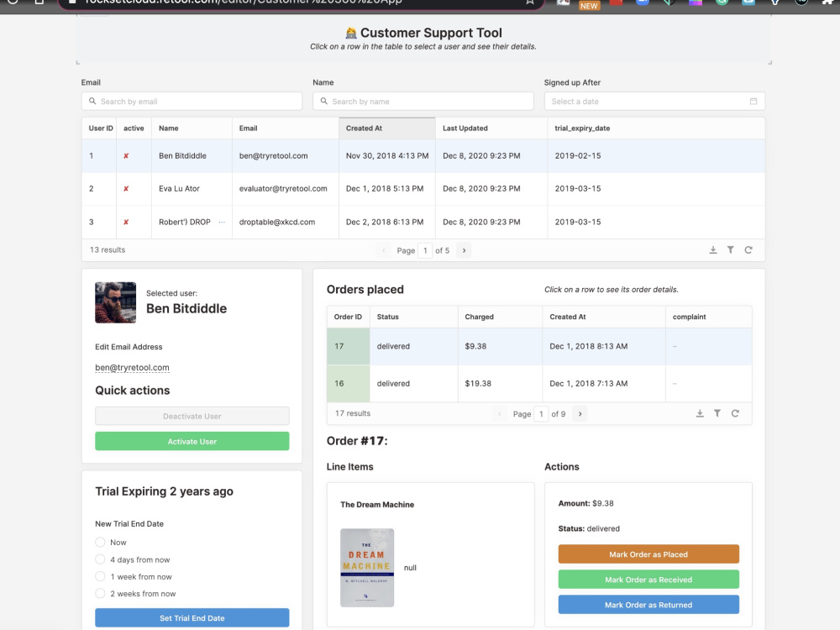
Task: Click the Deactivate User button
Action: tap(192, 417)
